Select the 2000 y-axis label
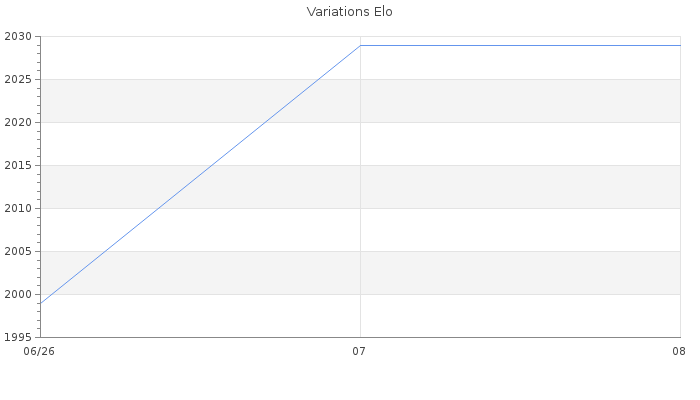700x400 pixels. [x=18, y=294]
